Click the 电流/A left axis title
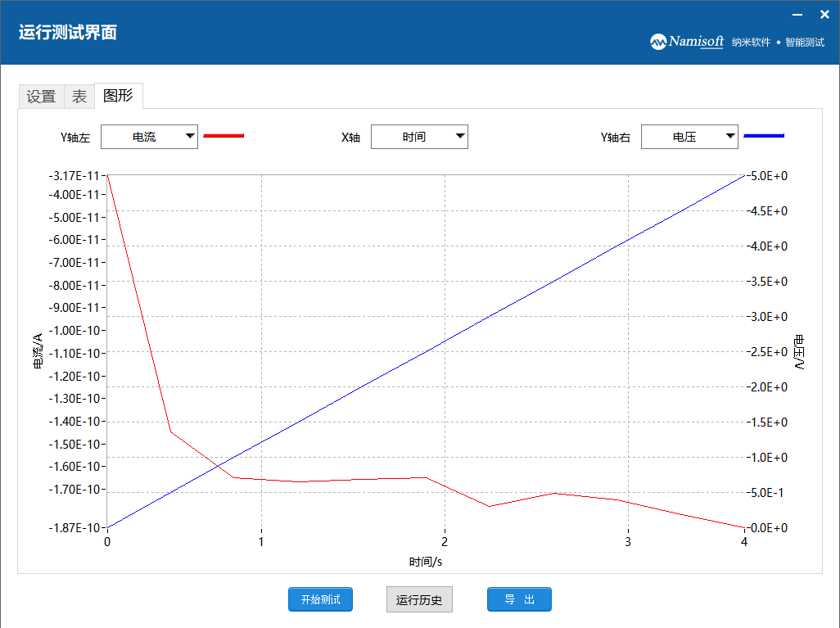This screenshot has width=840, height=628. click(37, 352)
